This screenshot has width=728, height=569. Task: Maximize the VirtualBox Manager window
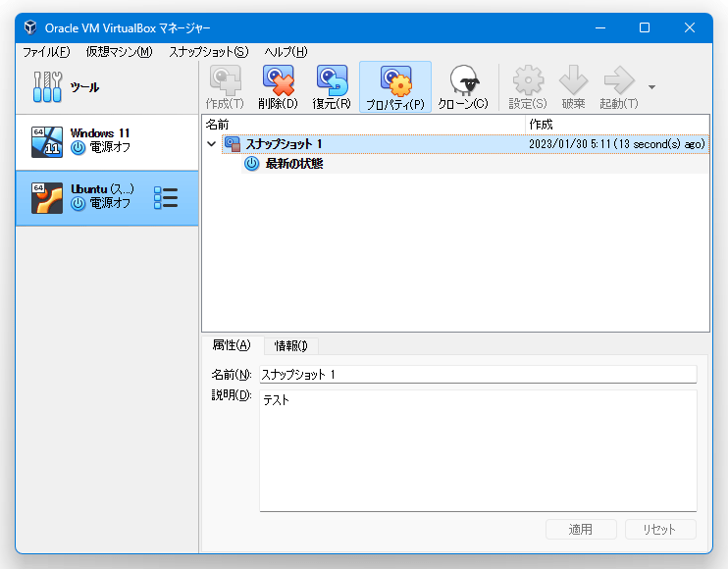pos(645,27)
